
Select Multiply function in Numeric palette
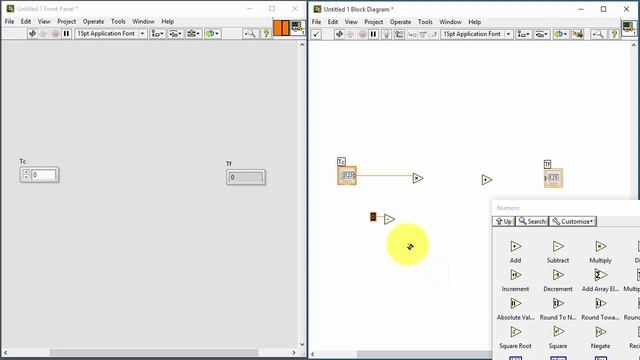[x=600, y=247]
